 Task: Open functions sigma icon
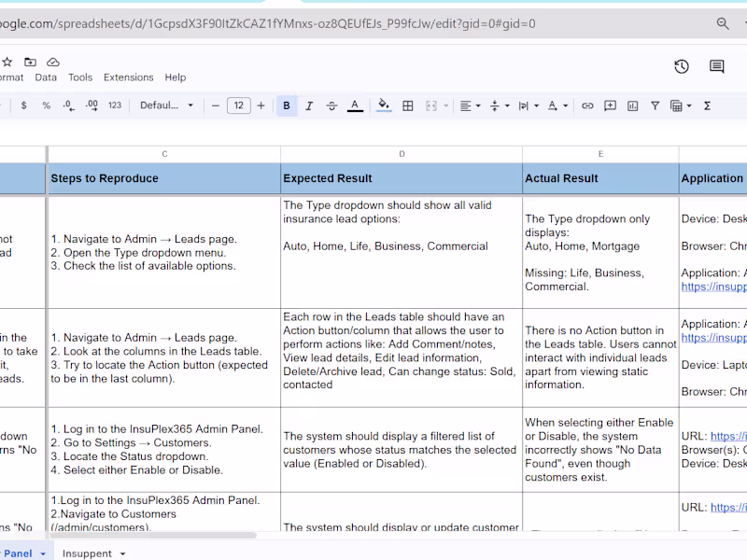click(x=707, y=105)
